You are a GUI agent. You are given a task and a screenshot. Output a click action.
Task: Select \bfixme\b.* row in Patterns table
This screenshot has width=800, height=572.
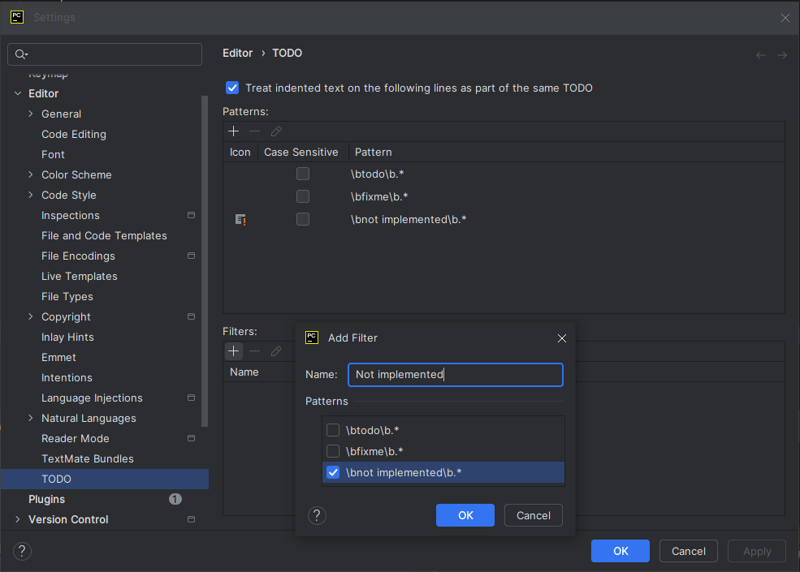pos(504,196)
